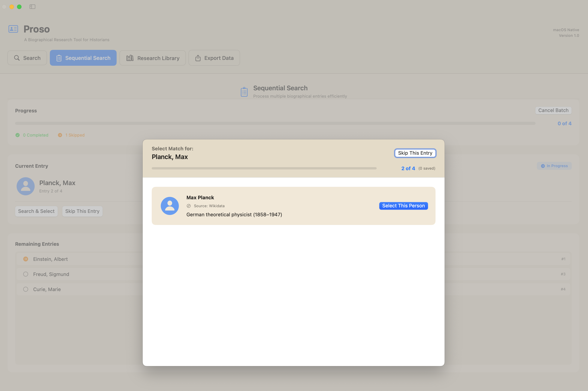Viewport: 588px width, 391px height.
Task: Click the share icon on Export Data
Action: [x=198, y=58]
